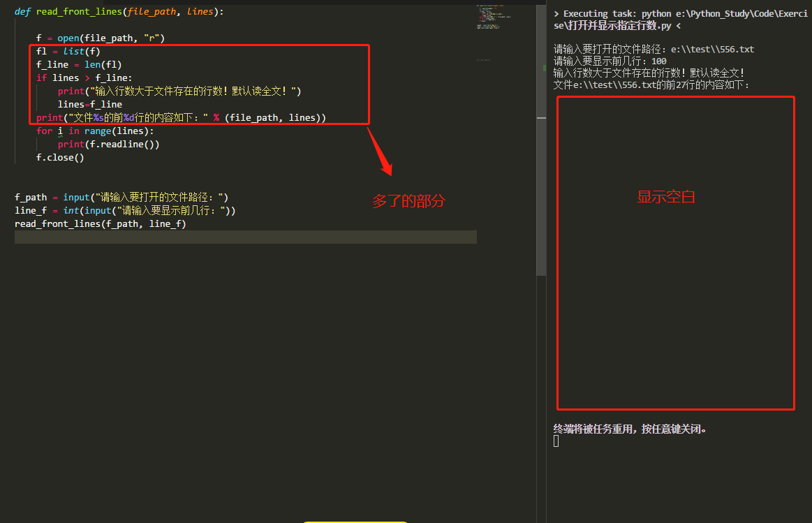The width and height of the screenshot is (812, 523).
Task: Click the green marker in overview ruler
Action: [544, 68]
